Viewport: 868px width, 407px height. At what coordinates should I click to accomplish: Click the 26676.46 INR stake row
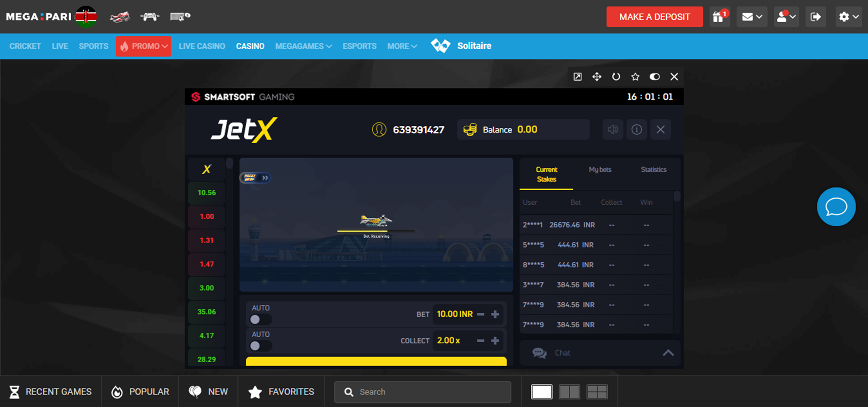(x=596, y=225)
